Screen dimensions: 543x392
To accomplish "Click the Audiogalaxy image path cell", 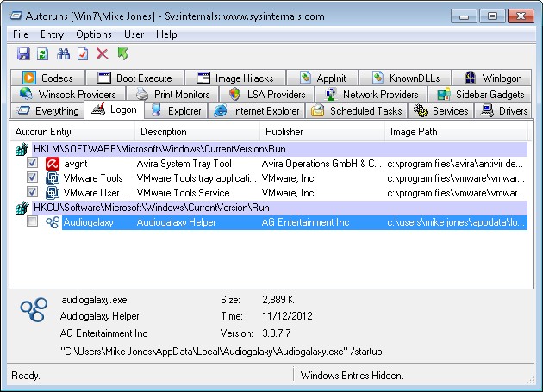I will click(455, 222).
